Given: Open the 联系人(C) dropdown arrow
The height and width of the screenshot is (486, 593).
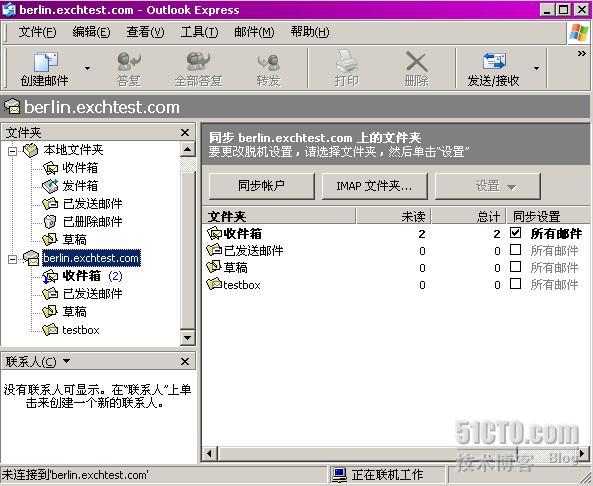Looking at the screenshot, I should coord(67,361).
